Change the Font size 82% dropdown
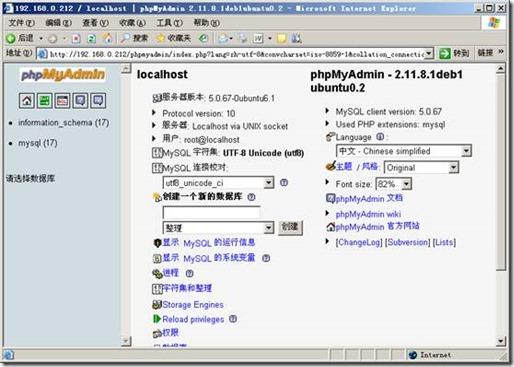 pyautogui.click(x=393, y=184)
